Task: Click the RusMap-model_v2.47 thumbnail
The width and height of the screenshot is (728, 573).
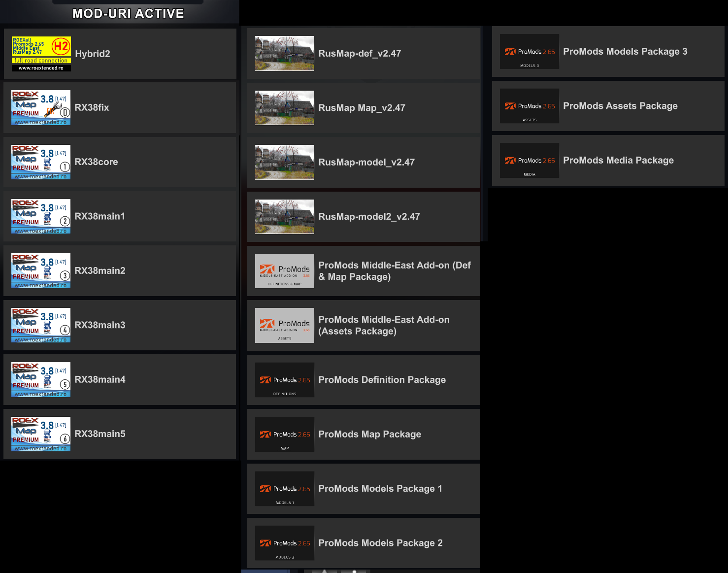Action: click(x=285, y=162)
